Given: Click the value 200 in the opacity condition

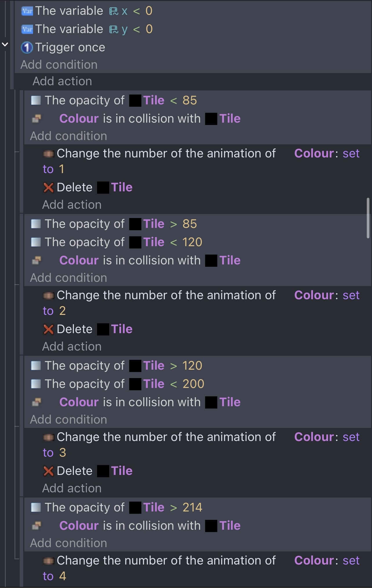Looking at the screenshot, I should [193, 384].
